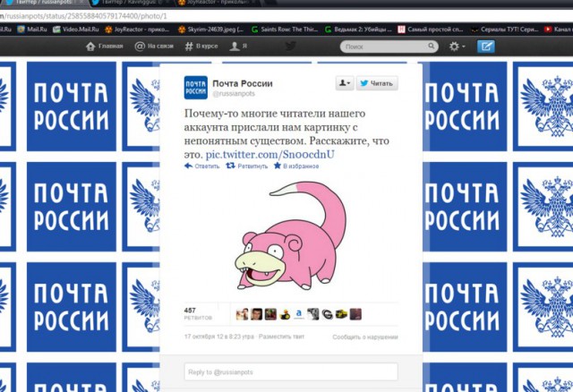Open JoyReactor - прико... bookmark
Screen dimensions: 573x392
pos(137,30)
